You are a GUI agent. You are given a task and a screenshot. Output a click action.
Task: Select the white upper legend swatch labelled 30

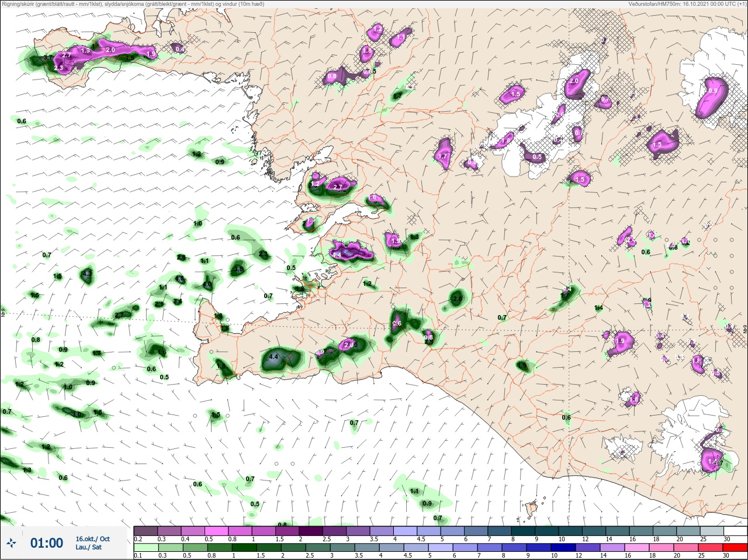click(x=735, y=531)
